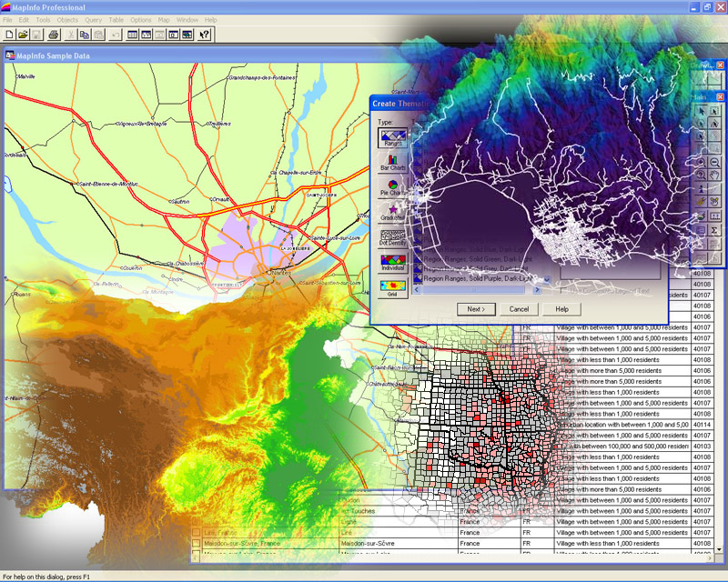
Task: Open a new Browser window icon
Action: click(133, 35)
